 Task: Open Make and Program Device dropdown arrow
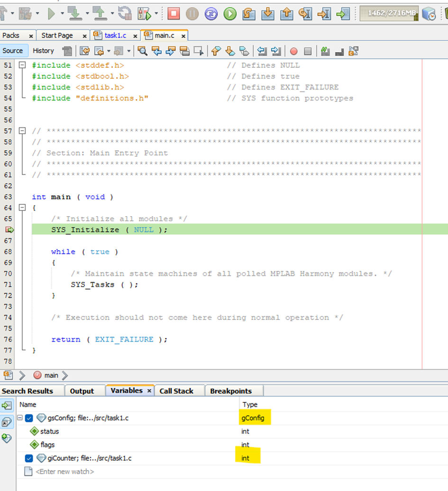pyautogui.click(x=87, y=13)
